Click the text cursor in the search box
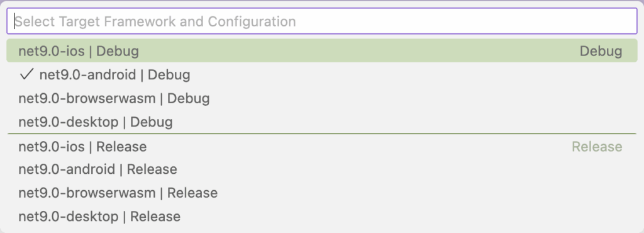Screen dimensions: 644x233 click(15, 21)
